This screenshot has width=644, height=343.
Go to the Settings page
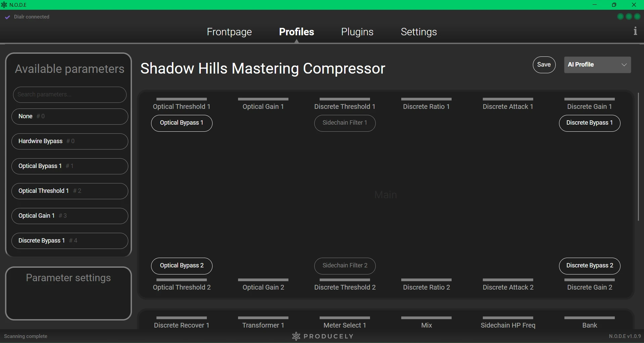point(419,32)
